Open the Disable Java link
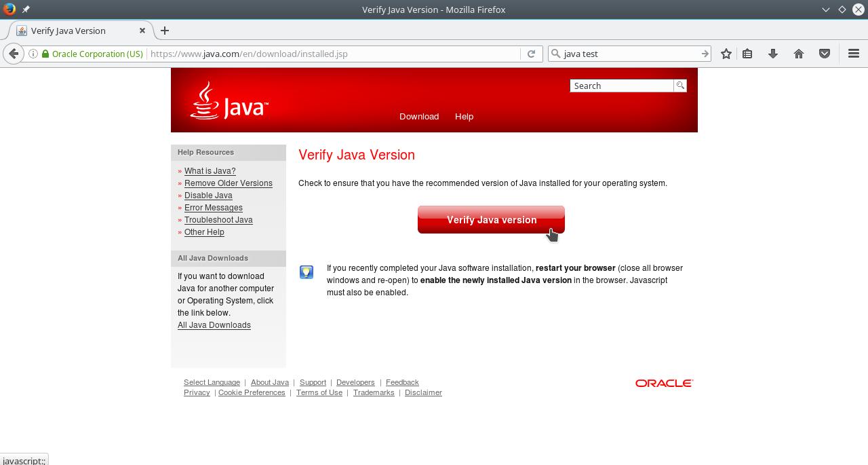 (208, 196)
